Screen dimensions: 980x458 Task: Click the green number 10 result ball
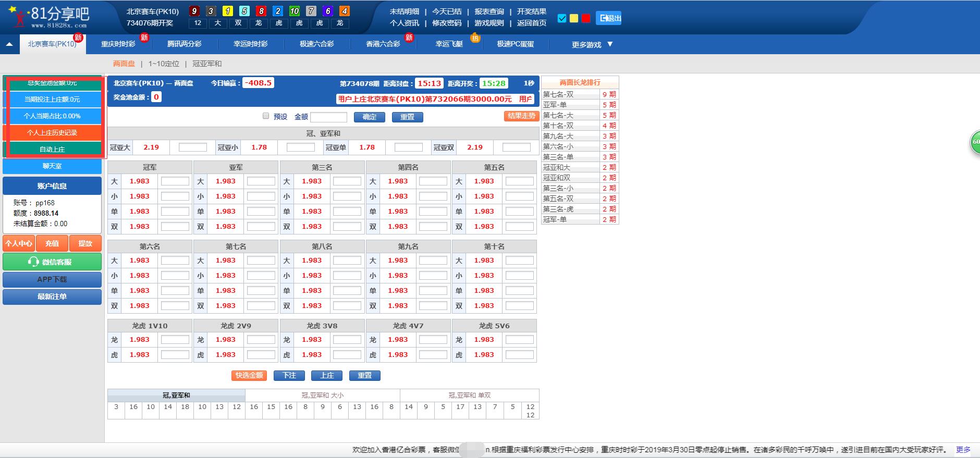coord(295,11)
